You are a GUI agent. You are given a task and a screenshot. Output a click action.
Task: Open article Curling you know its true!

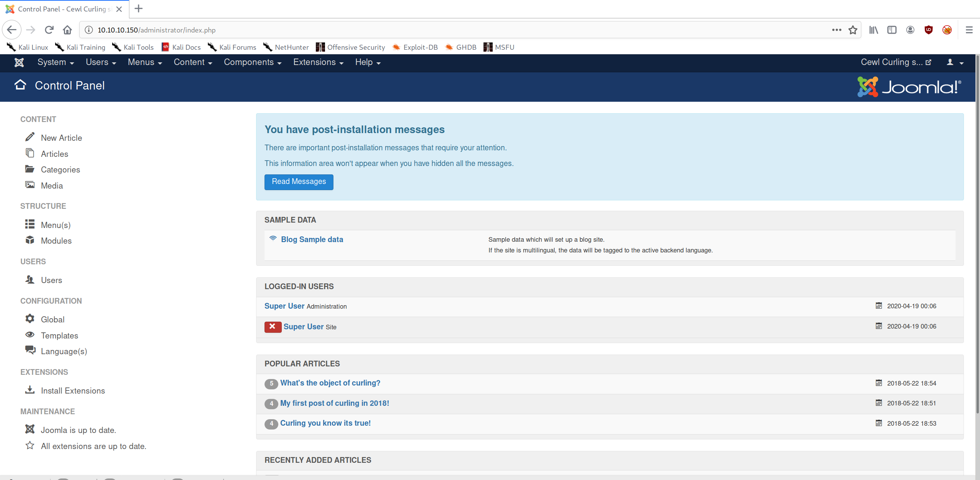click(x=325, y=423)
